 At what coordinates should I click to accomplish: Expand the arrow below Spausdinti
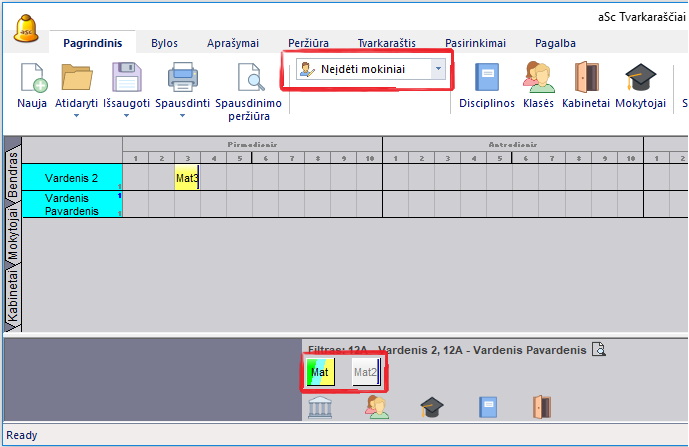click(182, 116)
